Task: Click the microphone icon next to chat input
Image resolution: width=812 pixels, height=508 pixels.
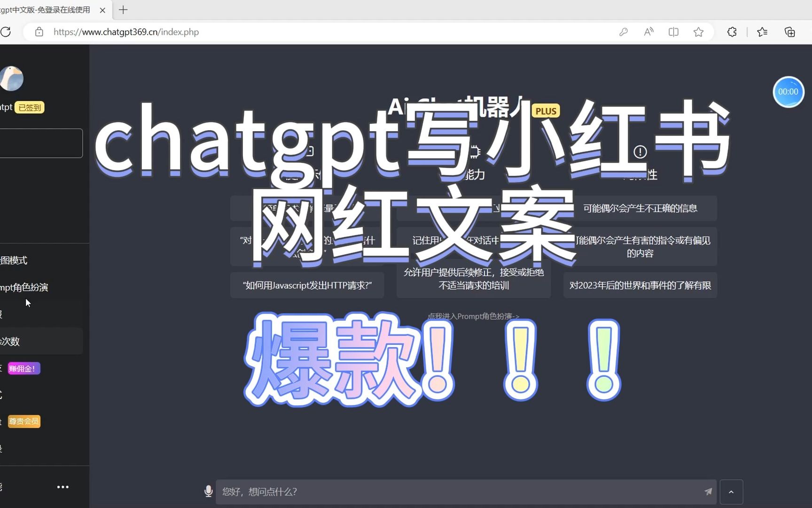Action: 208,491
